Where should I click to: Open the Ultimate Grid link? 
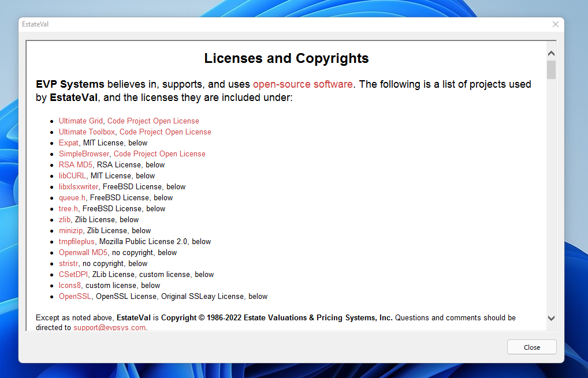[x=81, y=121]
